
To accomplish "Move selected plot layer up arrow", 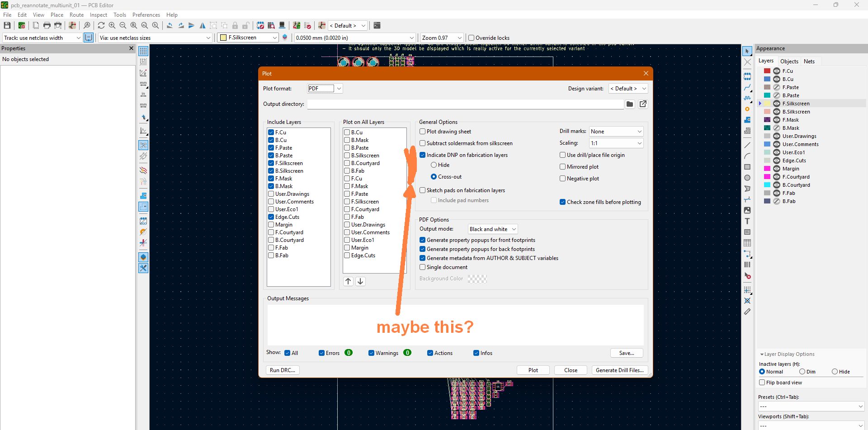I will coord(348,281).
